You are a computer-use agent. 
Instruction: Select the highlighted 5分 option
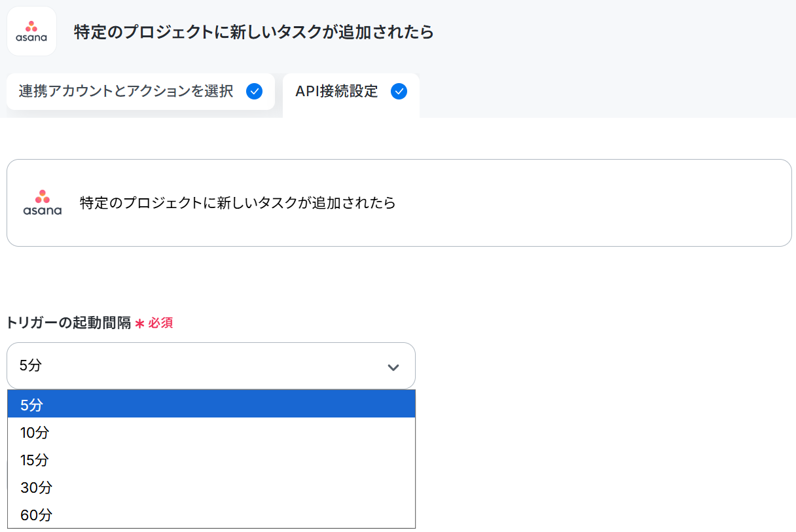click(x=211, y=404)
